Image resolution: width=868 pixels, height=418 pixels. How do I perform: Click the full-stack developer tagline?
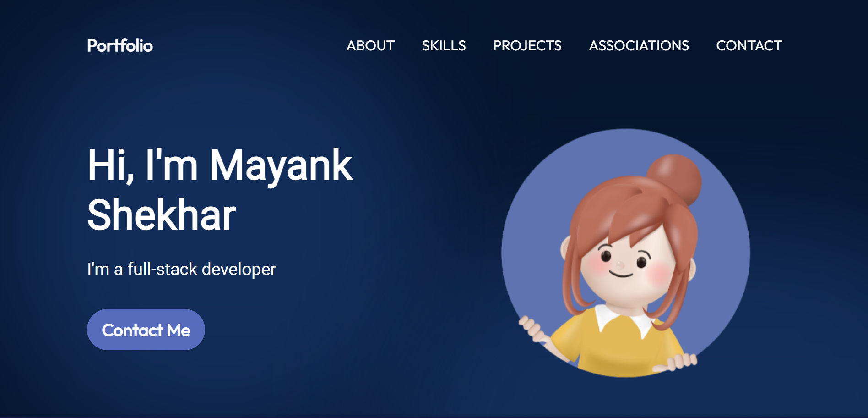[181, 269]
